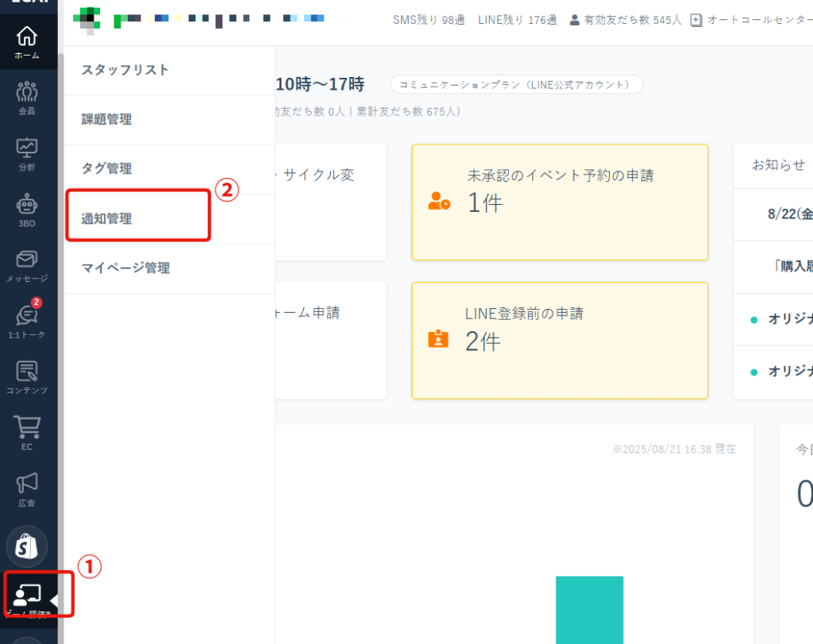813x644 pixels.
Task: Open the 未承認のイベント予約の申請 card
Action: point(560,202)
